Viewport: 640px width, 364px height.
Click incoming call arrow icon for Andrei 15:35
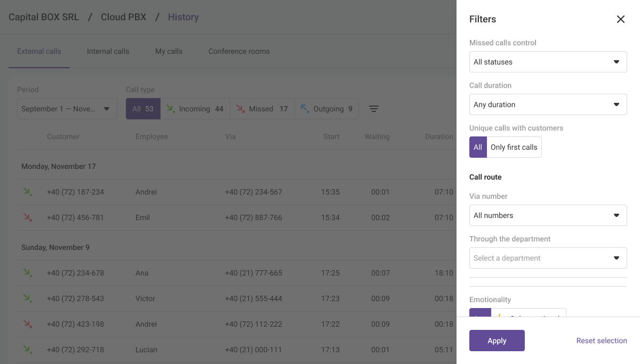coord(27,192)
